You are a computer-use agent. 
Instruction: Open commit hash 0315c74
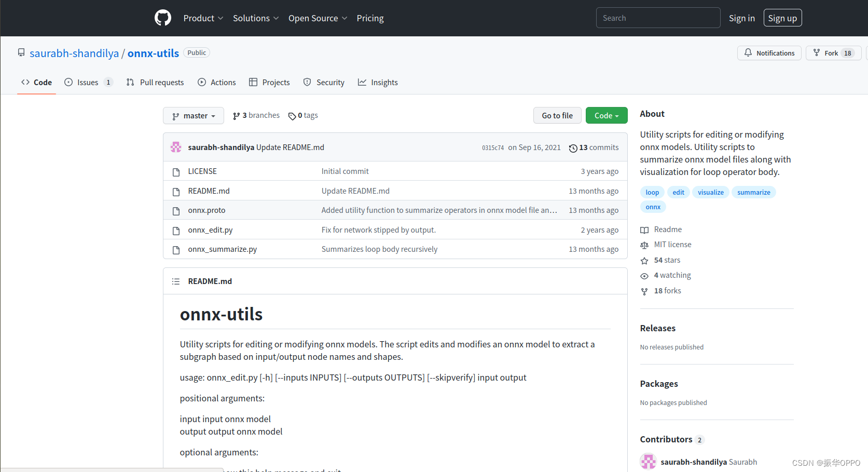tap(493, 147)
